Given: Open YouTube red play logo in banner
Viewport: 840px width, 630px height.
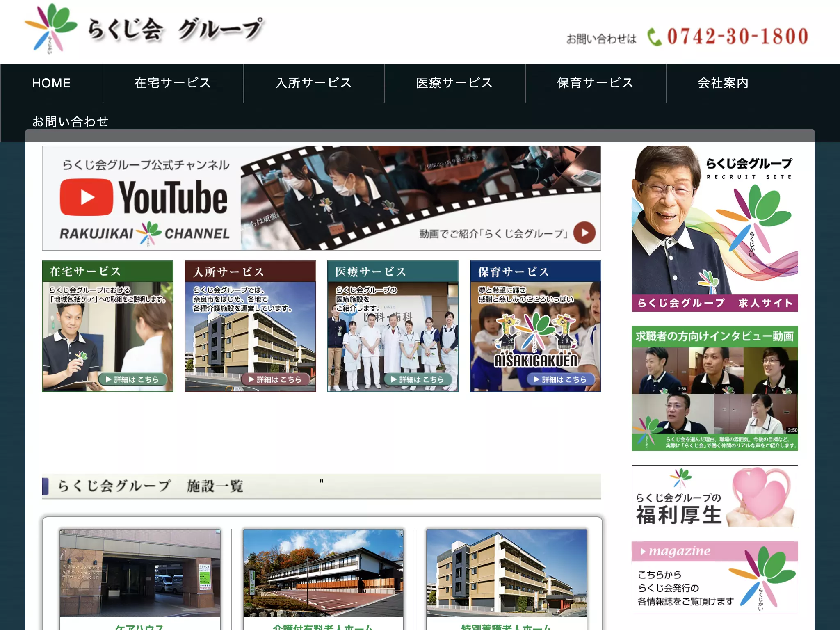Looking at the screenshot, I should point(87,197).
